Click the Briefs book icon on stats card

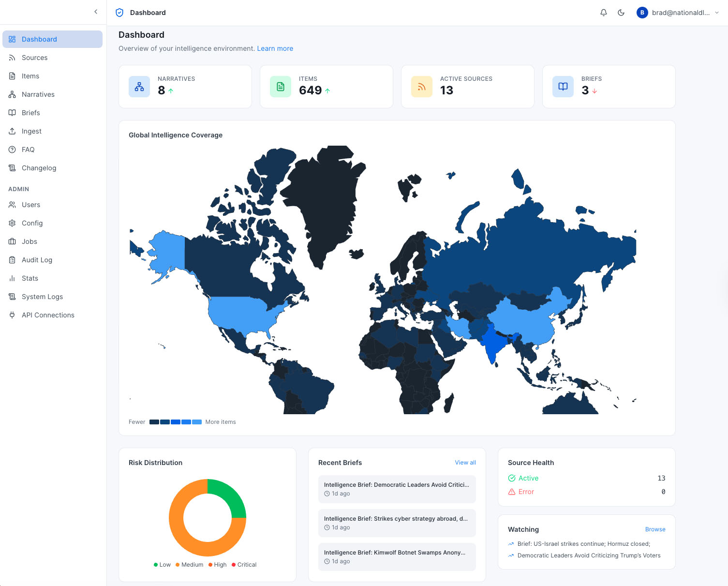(563, 86)
